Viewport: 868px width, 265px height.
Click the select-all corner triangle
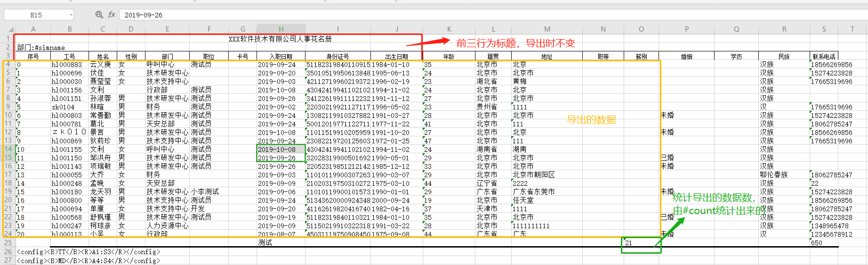click(10, 29)
